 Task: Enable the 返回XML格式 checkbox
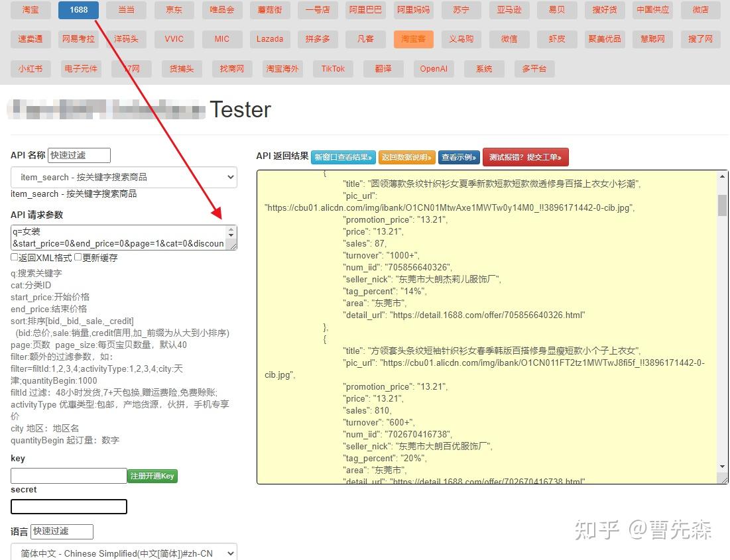pos(15,256)
